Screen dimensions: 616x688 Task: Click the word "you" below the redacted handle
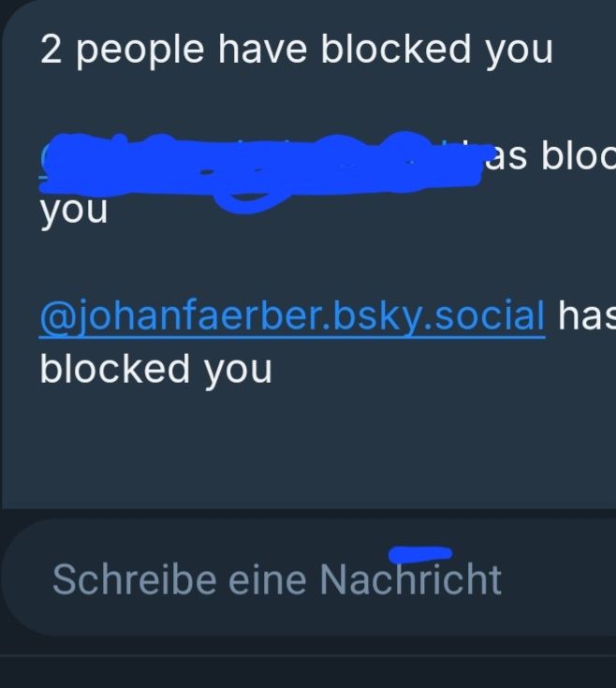coord(74,211)
